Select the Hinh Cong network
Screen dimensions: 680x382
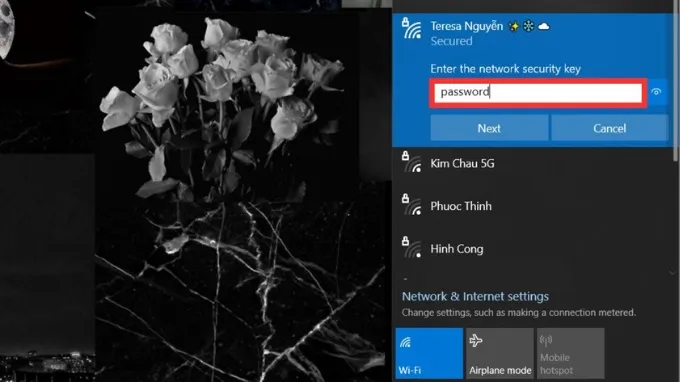(533, 249)
